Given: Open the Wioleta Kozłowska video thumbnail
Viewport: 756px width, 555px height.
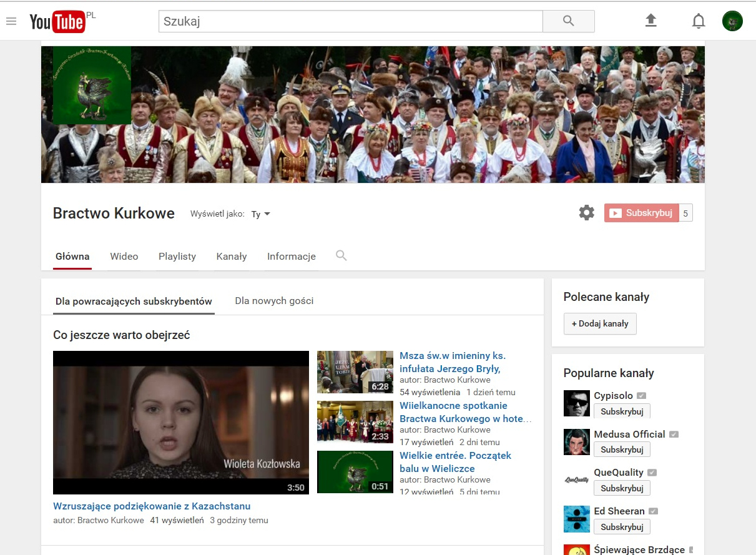Looking at the screenshot, I should (x=181, y=423).
